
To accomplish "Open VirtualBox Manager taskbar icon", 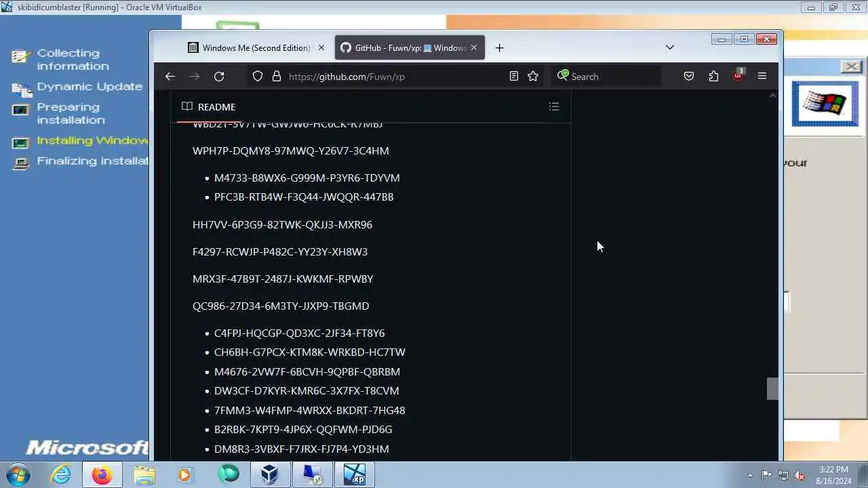I will click(x=270, y=474).
